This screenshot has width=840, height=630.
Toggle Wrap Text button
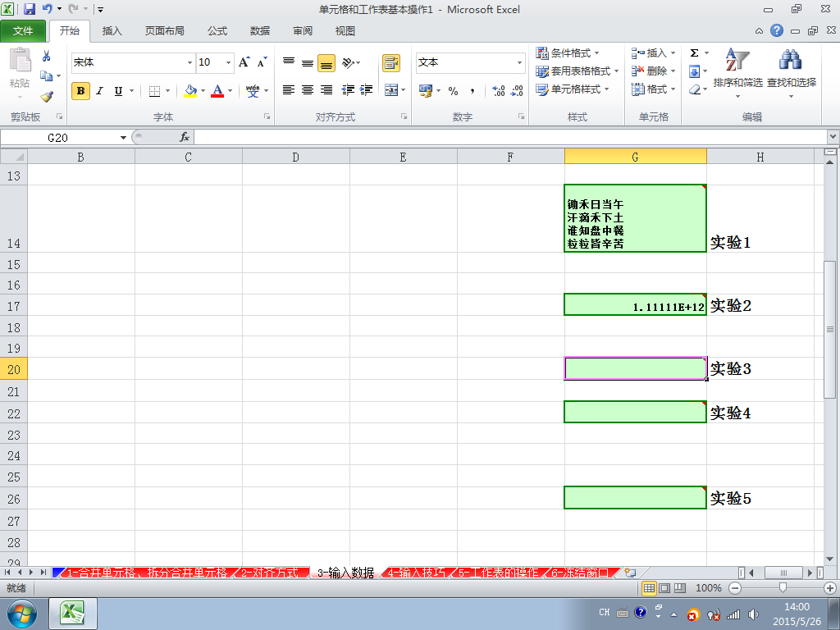click(x=391, y=62)
